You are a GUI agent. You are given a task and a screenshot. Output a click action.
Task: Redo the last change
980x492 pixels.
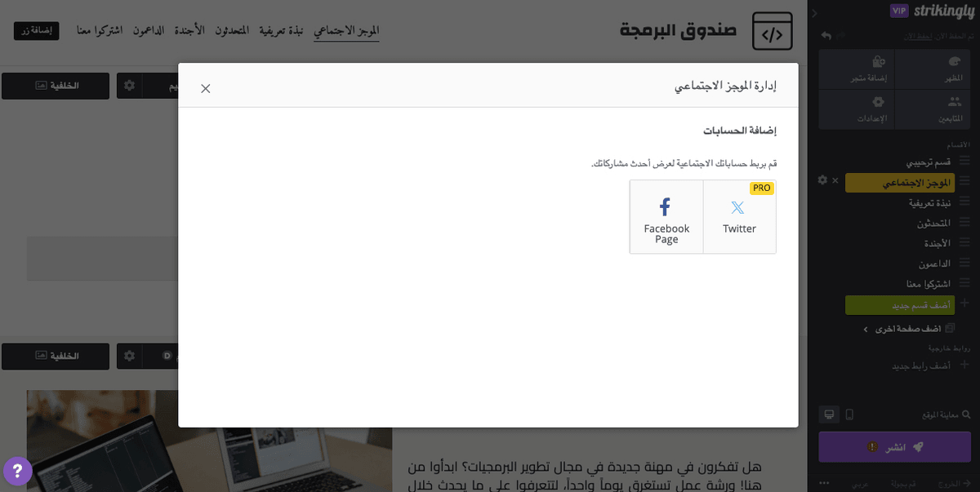tap(842, 36)
